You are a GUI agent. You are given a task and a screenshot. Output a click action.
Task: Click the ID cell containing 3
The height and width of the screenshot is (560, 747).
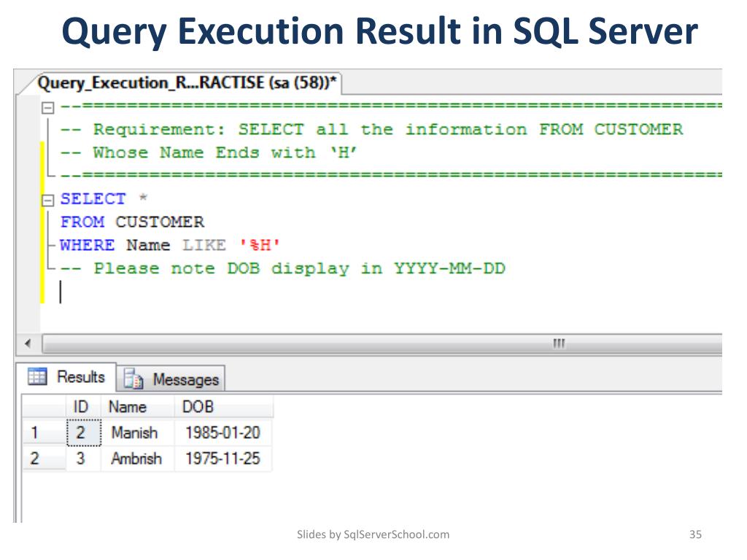(83, 458)
